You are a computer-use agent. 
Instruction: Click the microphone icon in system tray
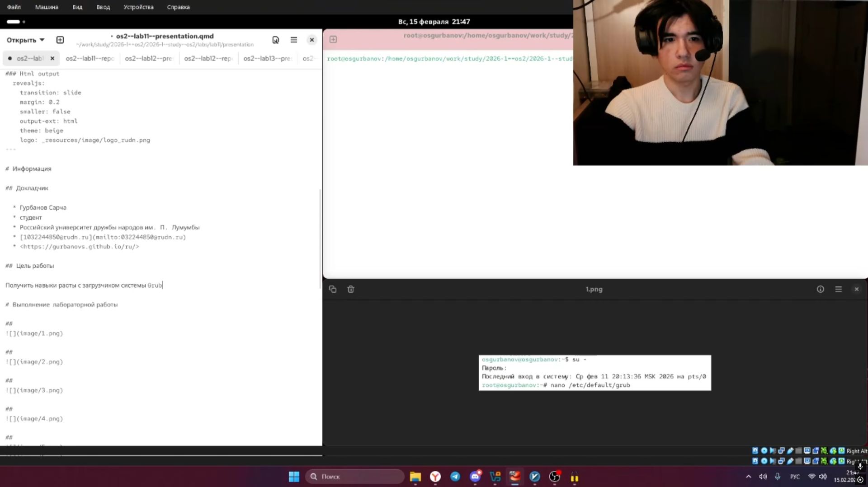[x=778, y=477]
